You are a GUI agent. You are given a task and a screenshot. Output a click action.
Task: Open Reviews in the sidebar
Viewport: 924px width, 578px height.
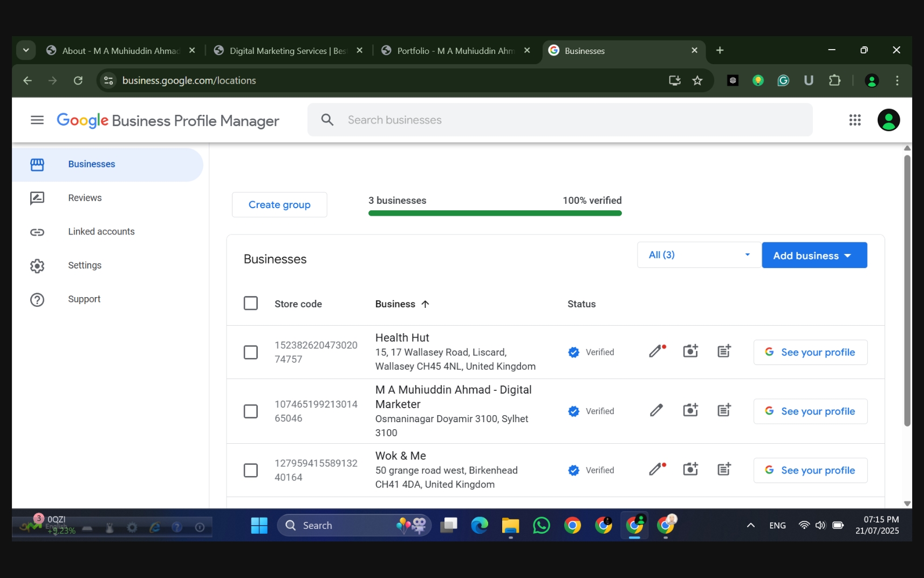(107, 198)
